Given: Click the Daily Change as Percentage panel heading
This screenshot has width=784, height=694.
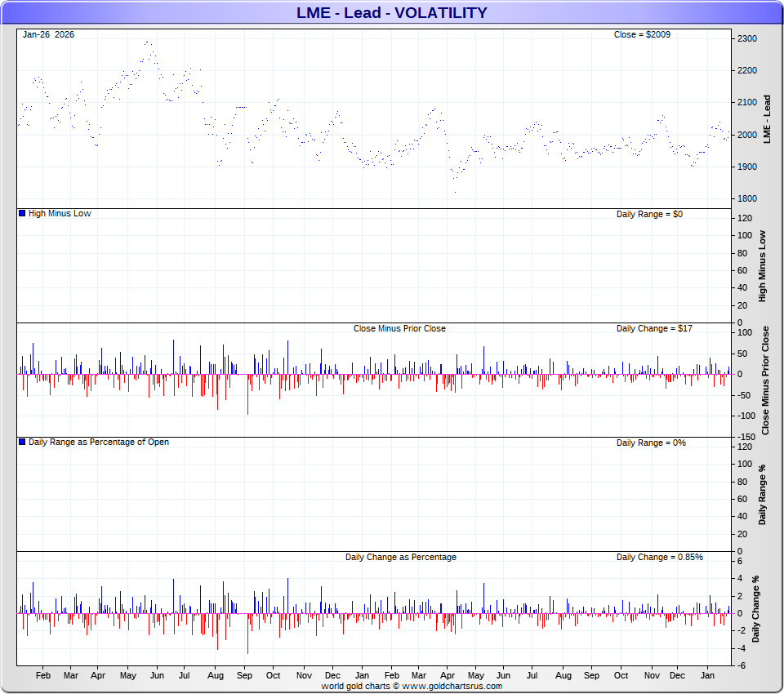Looking at the screenshot, I should (x=400, y=557).
